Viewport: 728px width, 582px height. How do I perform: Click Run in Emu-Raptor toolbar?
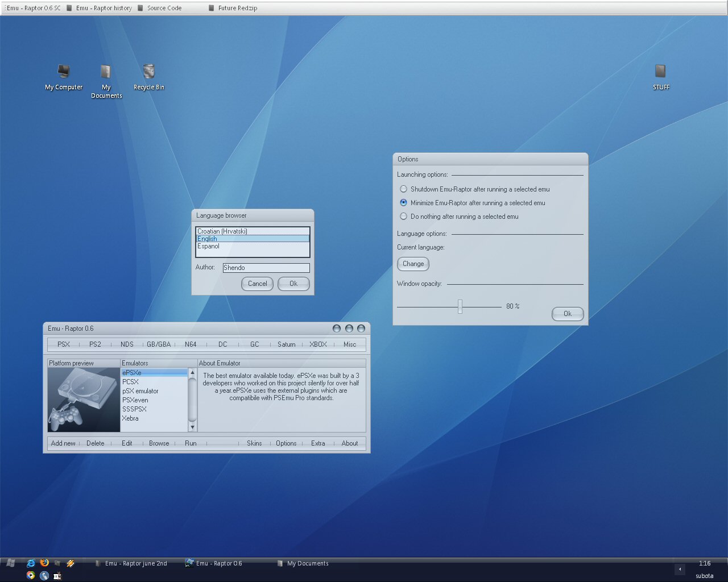191,443
